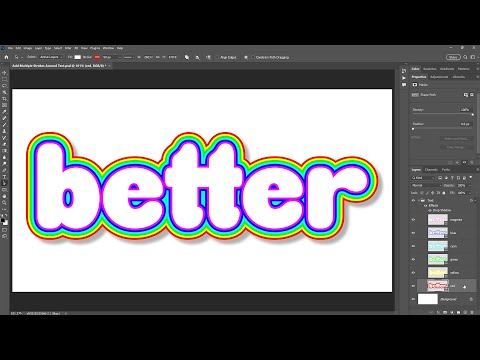
Task: Open the Select Active Layers dropdown
Action: coord(51,57)
